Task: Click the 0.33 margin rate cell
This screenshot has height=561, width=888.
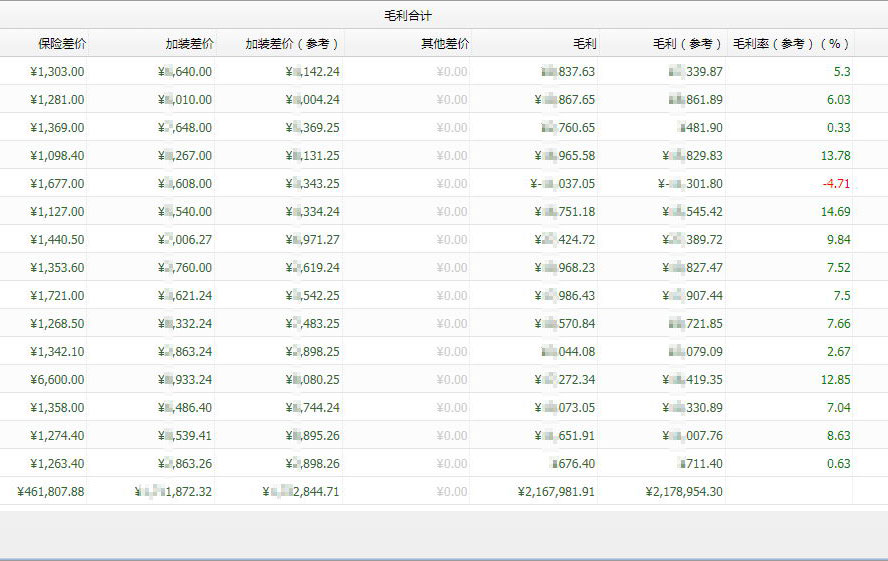Action: [838, 128]
